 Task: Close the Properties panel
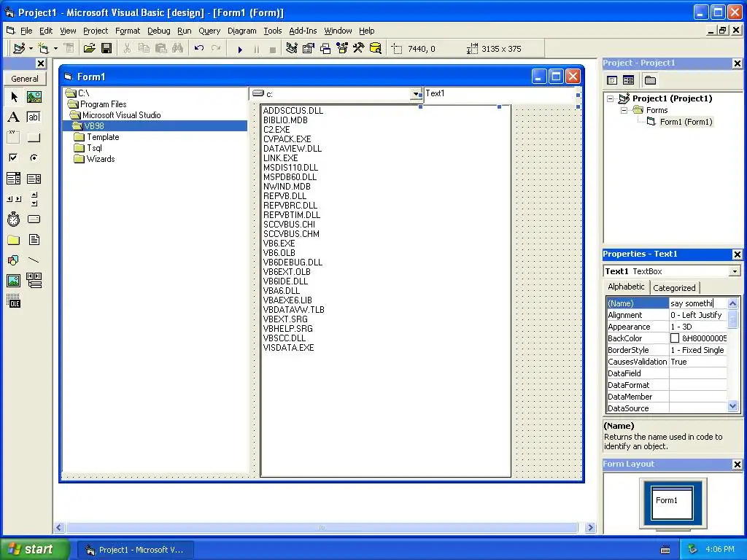click(x=737, y=254)
